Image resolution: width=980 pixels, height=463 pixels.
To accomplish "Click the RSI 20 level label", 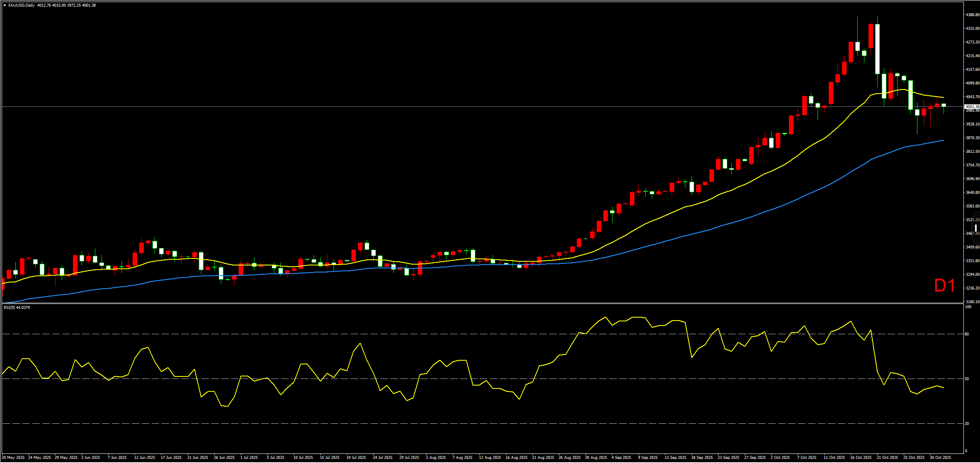I will [967, 424].
